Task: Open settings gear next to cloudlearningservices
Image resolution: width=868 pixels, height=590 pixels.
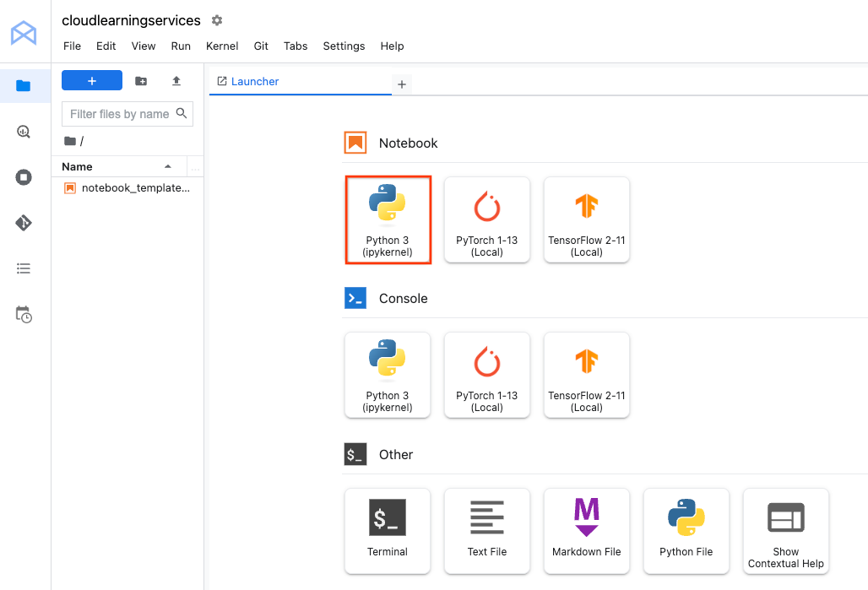Action: [217, 20]
